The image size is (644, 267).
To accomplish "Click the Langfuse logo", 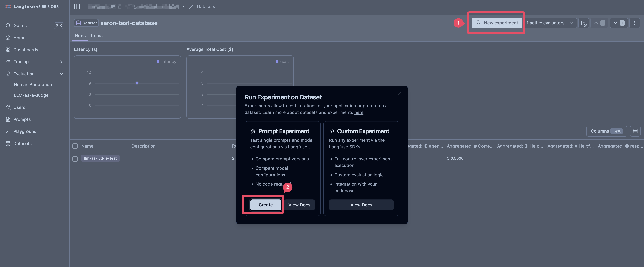I will coord(8,7).
